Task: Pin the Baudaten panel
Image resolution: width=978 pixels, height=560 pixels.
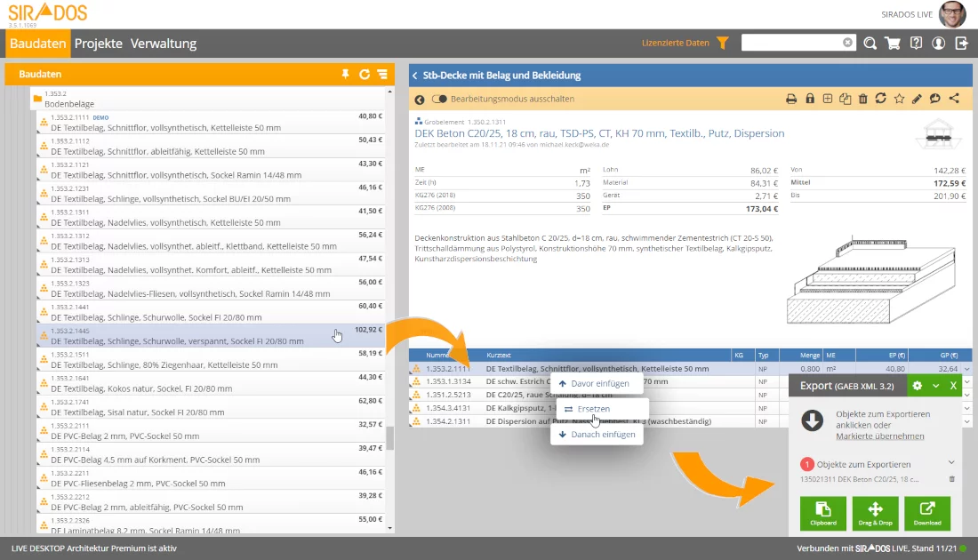Action: [346, 75]
